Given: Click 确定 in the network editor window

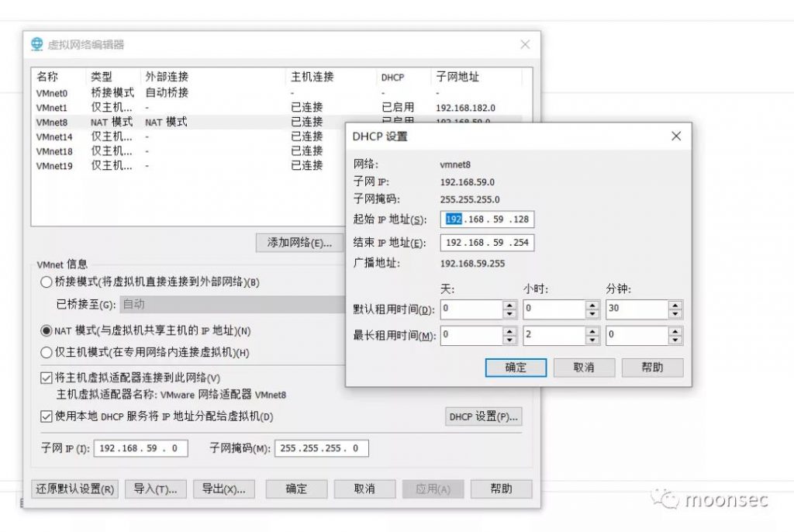Looking at the screenshot, I should tap(296, 489).
